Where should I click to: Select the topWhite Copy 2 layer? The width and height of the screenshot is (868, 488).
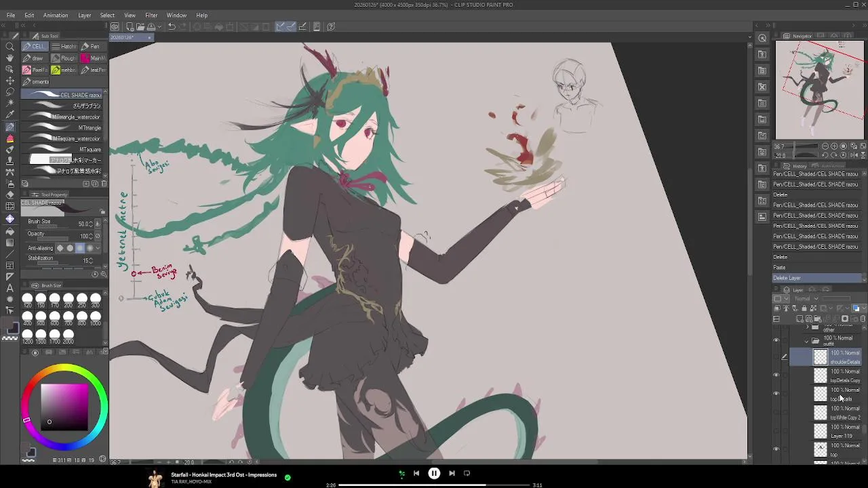click(827, 413)
